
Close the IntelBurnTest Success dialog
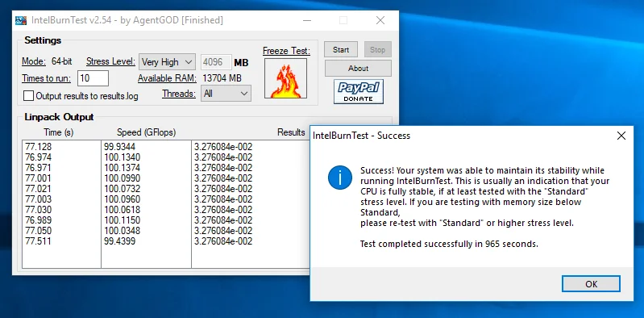(x=621, y=136)
